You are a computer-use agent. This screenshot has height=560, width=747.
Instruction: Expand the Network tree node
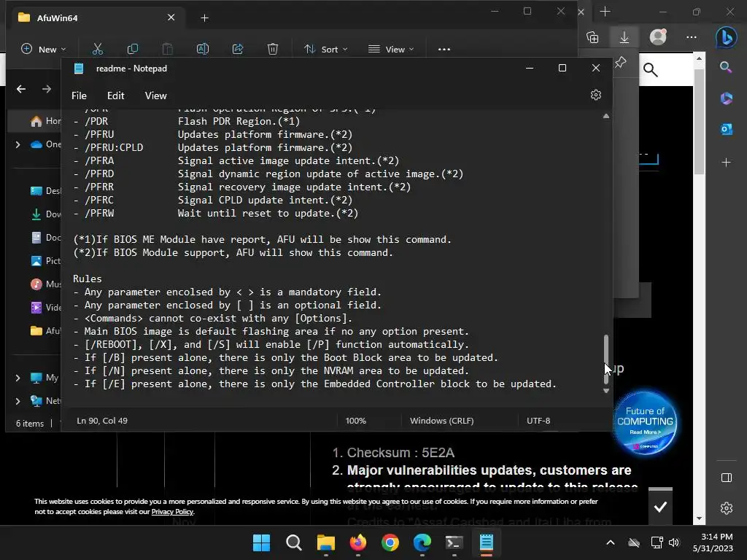[x=18, y=401]
